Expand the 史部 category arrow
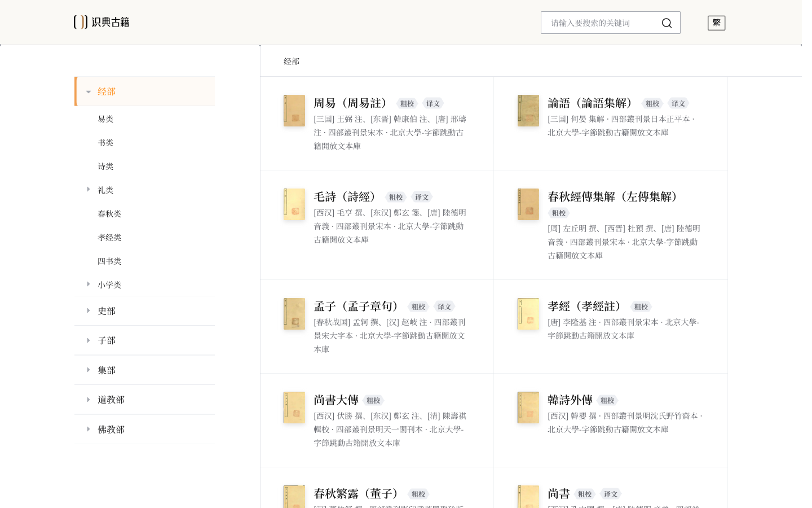 [x=89, y=310]
